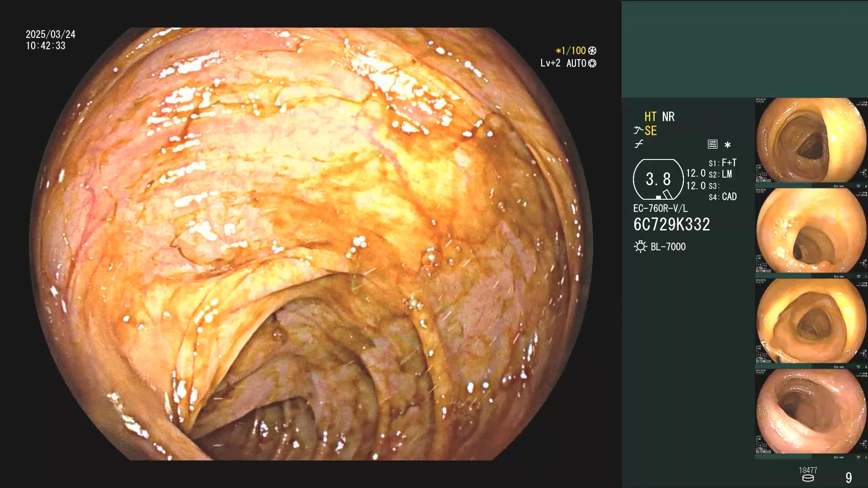868x488 pixels.
Task: Open the third thumbnail image
Action: (x=811, y=321)
